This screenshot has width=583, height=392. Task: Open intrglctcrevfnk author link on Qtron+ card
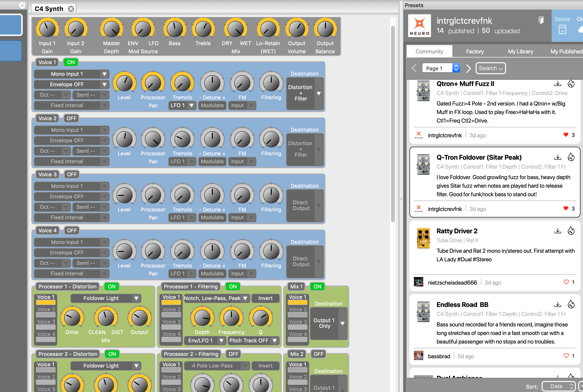coord(445,135)
